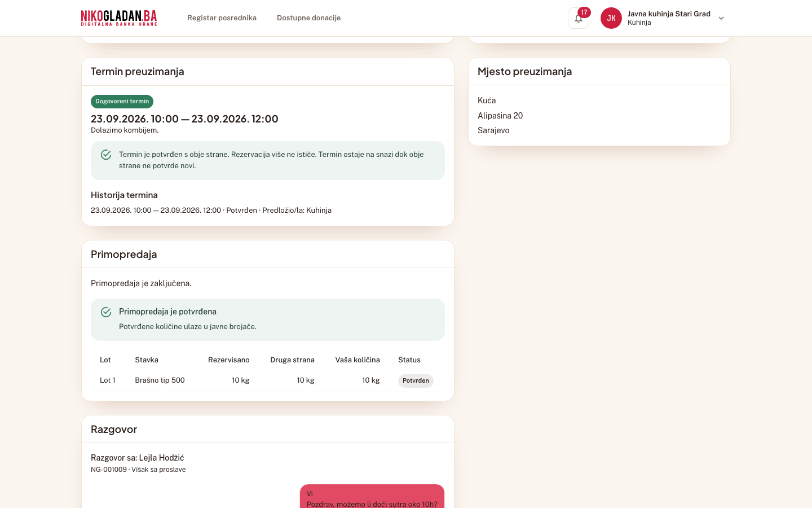The height and width of the screenshot is (508, 812).
Task: Click the Rezervisano column header
Action: tap(228, 360)
